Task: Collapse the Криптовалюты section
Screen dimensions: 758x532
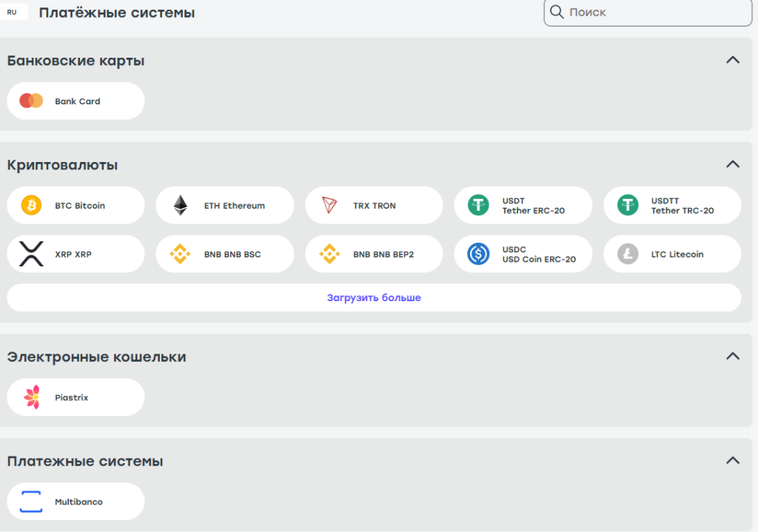Action: [x=733, y=164]
